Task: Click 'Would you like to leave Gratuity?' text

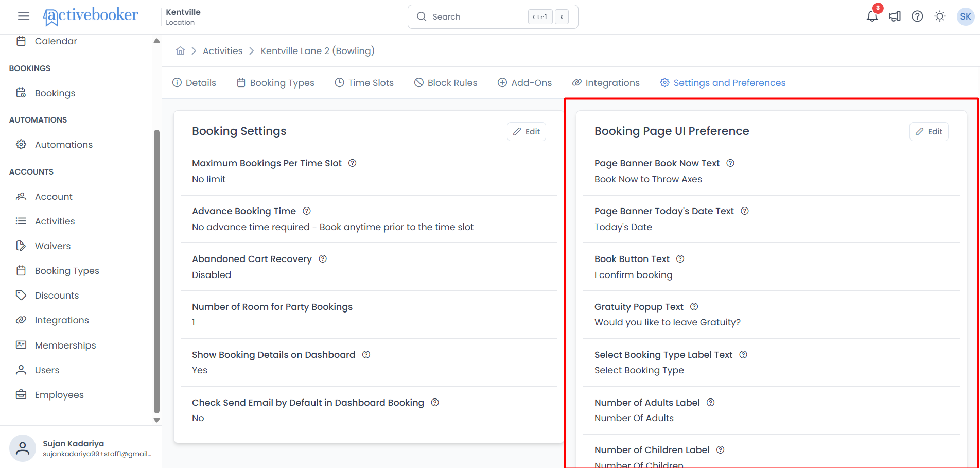Action: point(668,322)
